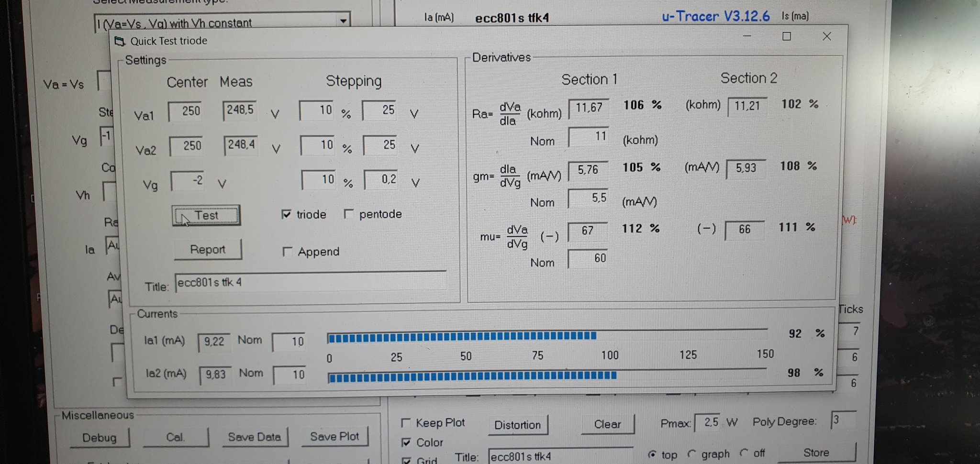
Task: Select the top radio button
Action: (652, 454)
